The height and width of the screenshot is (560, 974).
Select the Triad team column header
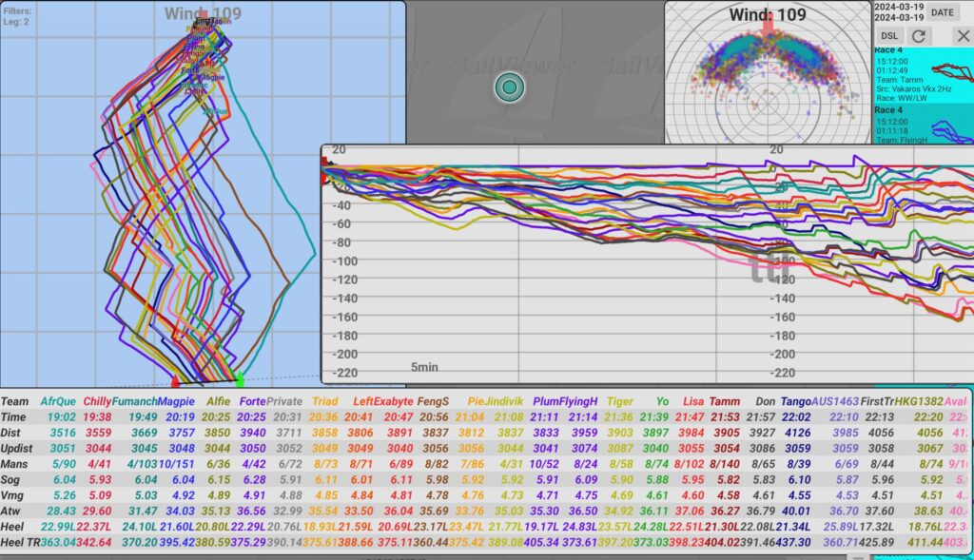[325, 401]
